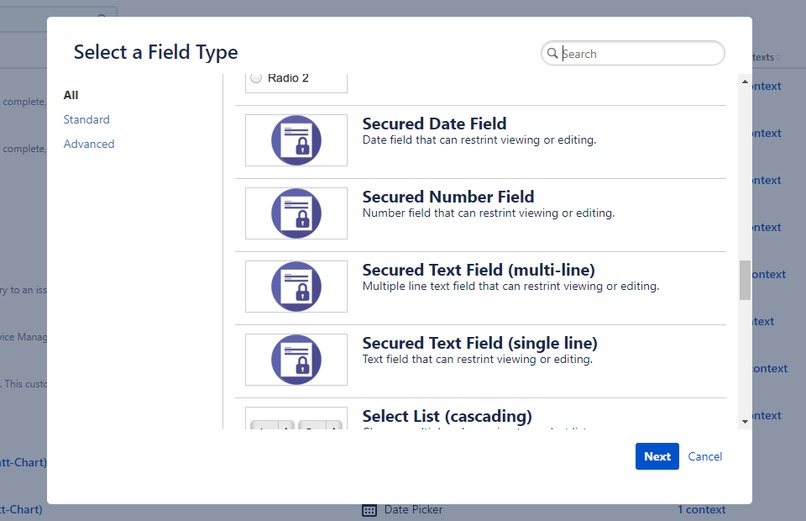Choose Secured Text Field (multi-line) title
806x521 pixels.
(479, 270)
